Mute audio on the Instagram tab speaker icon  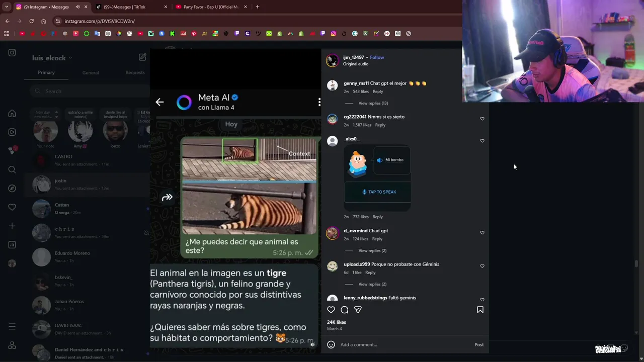tap(77, 7)
